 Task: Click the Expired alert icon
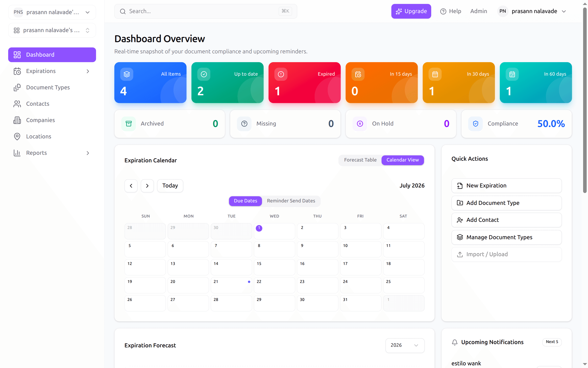click(x=281, y=74)
